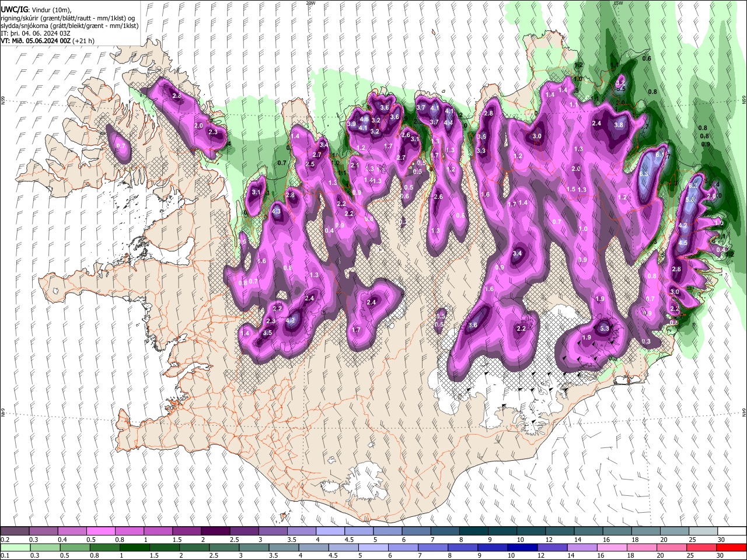Screen dimensions: 747x560
Task: Click the 3.4 value in the central purple band
Action: [x=517, y=254]
